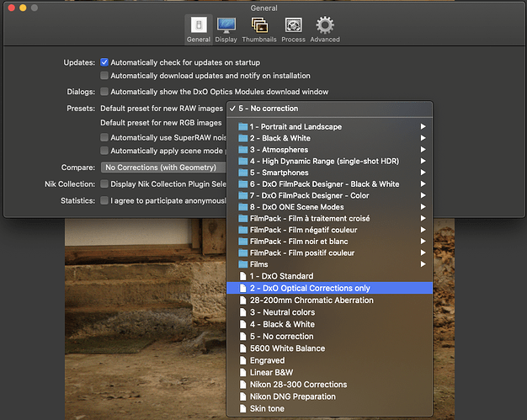Screen dimensions: 527x420
Task: Click document icon beside 3 - Neutral colors
Action: pos(242,312)
